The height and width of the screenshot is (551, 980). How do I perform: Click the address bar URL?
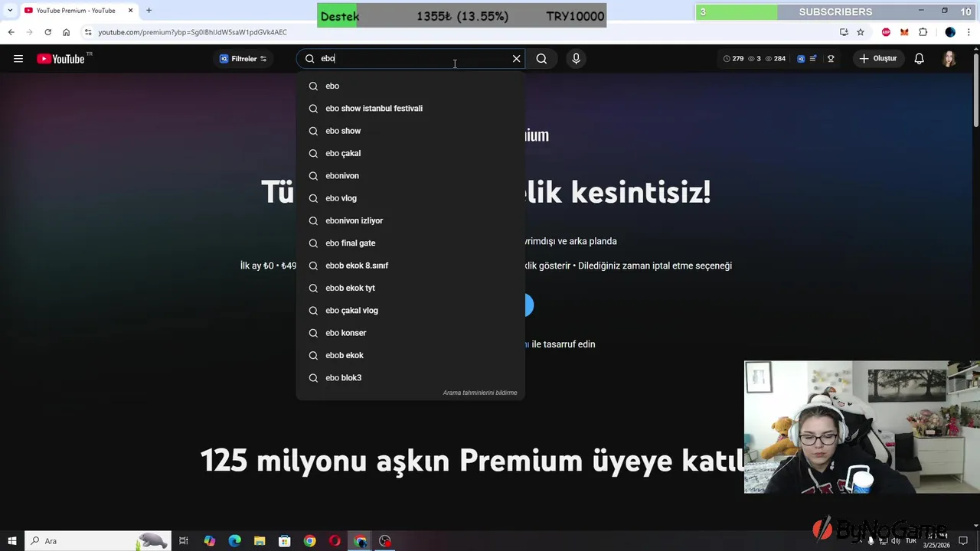pos(192,32)
